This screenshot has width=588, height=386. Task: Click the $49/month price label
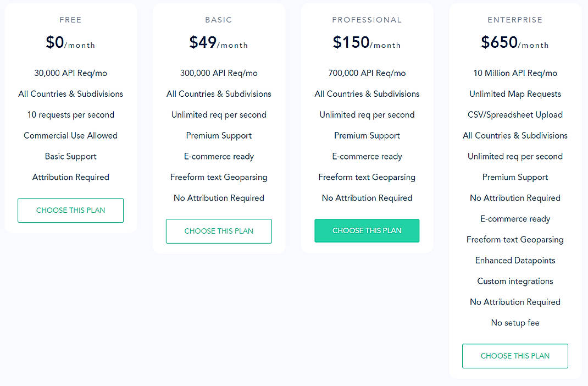coord(219,42)
